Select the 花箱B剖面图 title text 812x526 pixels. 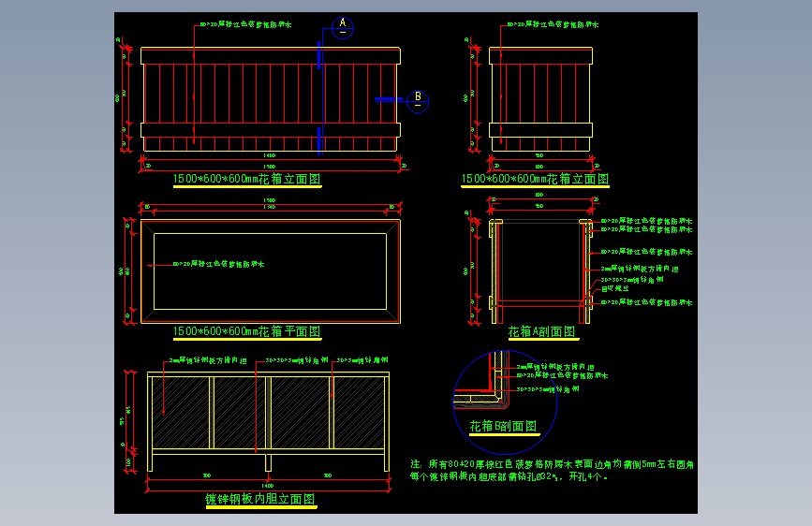[x=503, y=426]
